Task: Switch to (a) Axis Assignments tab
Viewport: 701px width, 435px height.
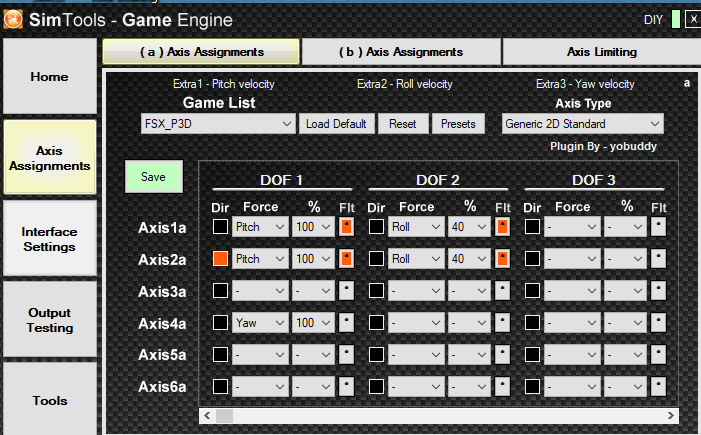Action: [201, 52]
